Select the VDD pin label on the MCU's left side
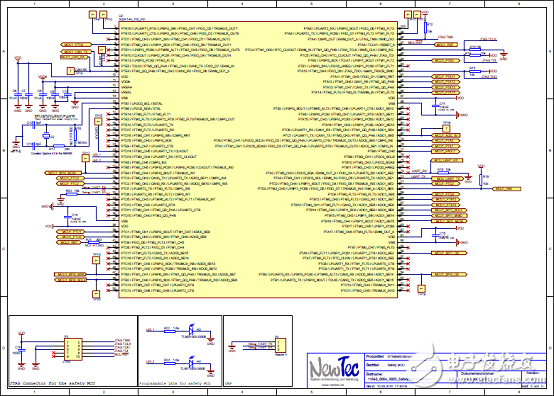The width and height of the screenshot is (554, 396). tap(124, 77)
